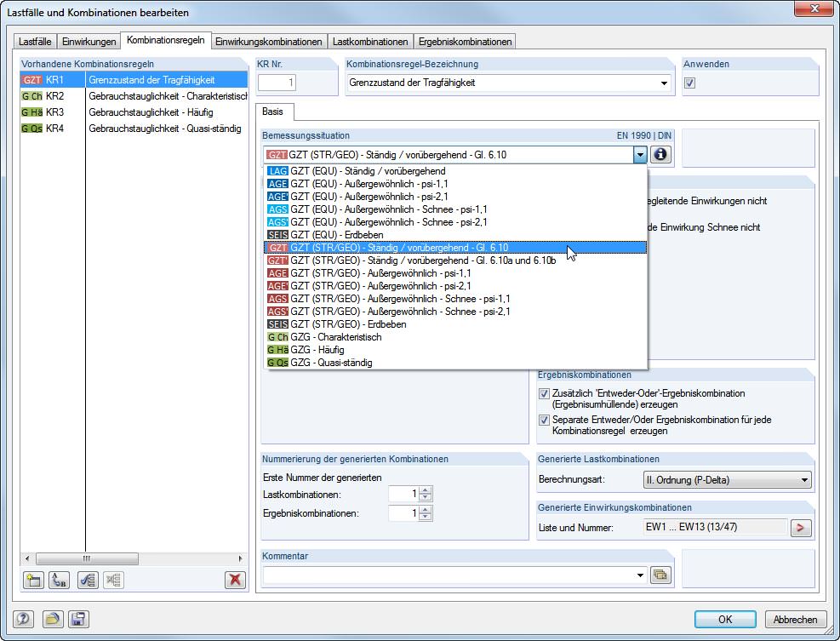Switch to the Einwirkungen tab

coord(89,42)
